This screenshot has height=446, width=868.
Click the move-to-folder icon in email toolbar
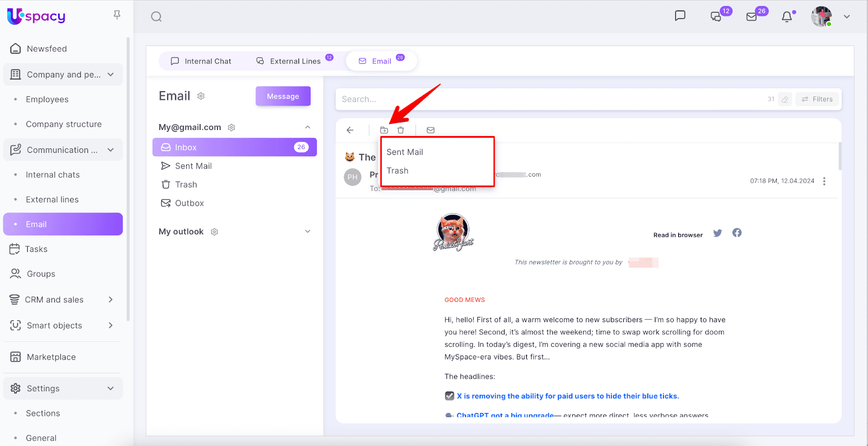384,130
